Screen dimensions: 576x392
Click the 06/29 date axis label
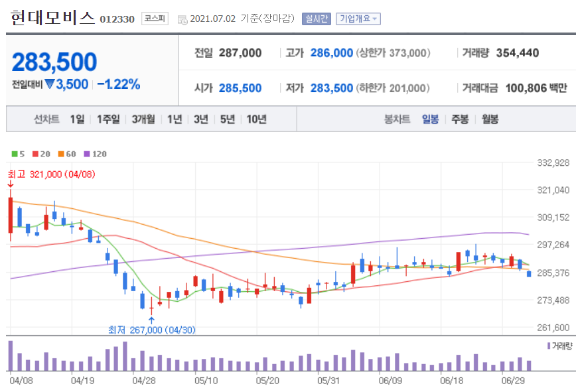[513, 381]
